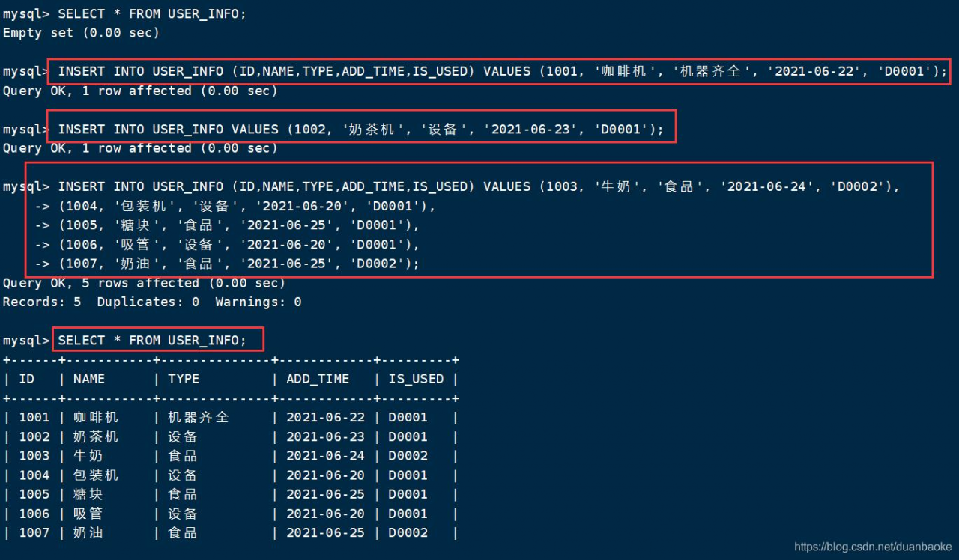959x560 pixels.
Task: Click the TYPE column header
Action: pyautogui.click(x=184, y=379)
